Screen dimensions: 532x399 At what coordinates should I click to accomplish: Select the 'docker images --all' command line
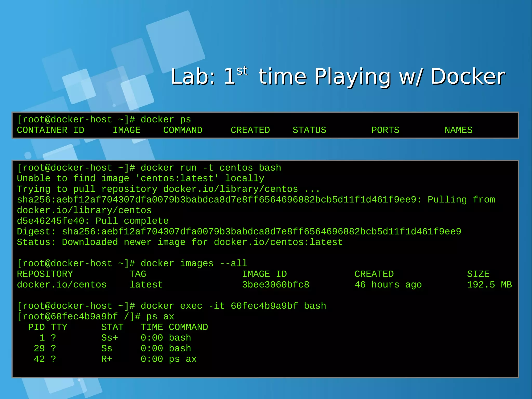[x=132, y=264]
